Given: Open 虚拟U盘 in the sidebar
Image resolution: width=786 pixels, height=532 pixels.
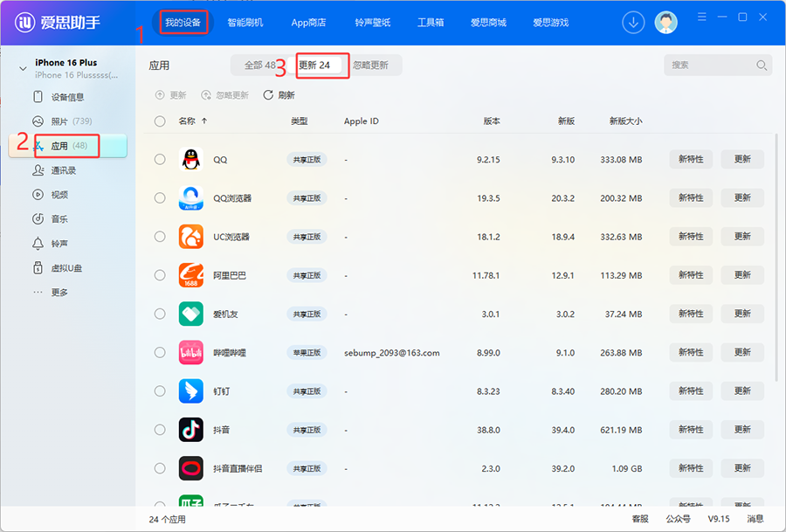Looking at the screenshot, I should (67, 268).
